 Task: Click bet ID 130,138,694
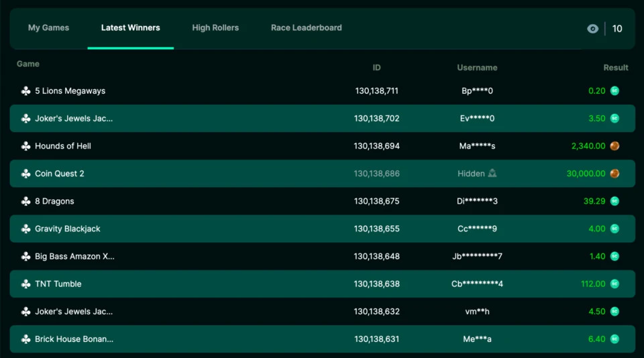[x=376, y=146]
